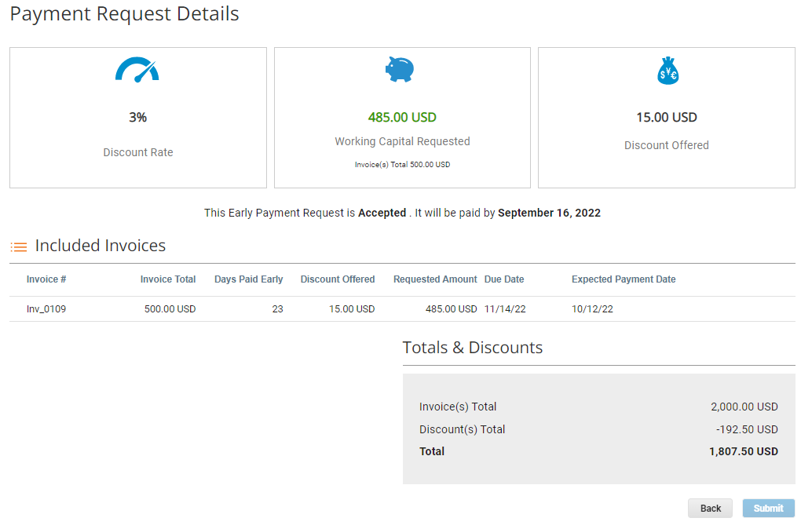Image resolution: width=812 pixels, height=529 pixels.
Task: Click the Payment Request Details heading
Action: 124,14
